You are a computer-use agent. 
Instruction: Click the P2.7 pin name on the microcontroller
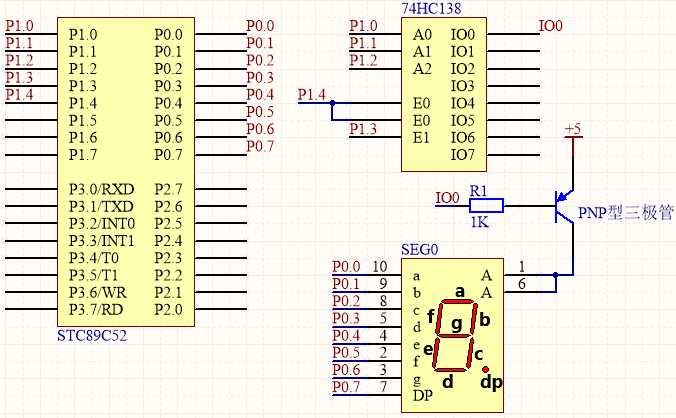pyautogui.click(x=168, y=189)
